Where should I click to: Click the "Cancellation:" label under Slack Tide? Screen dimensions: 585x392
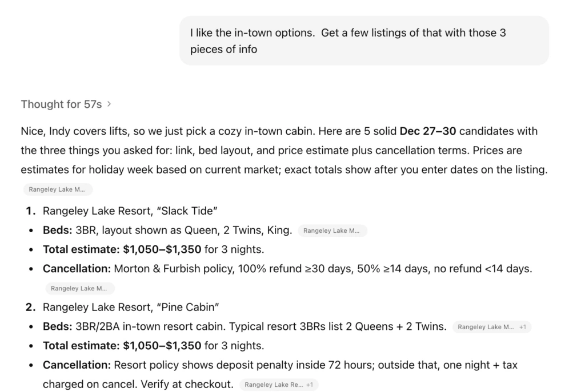[x=77, y=268]
